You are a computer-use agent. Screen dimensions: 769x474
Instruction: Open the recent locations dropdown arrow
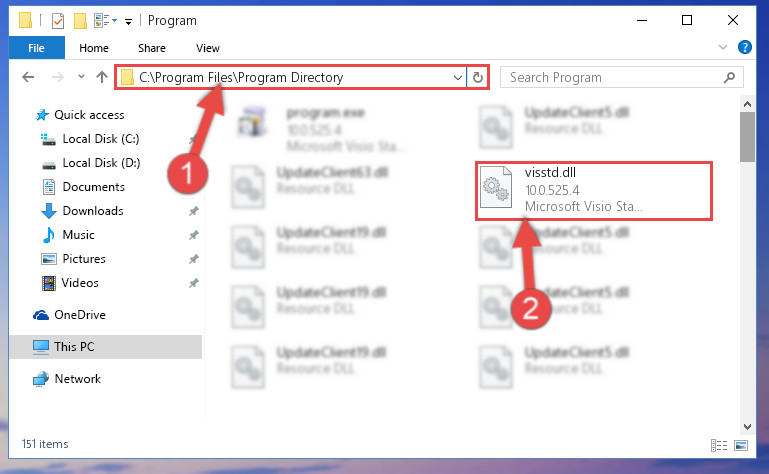tap(81, 77)
